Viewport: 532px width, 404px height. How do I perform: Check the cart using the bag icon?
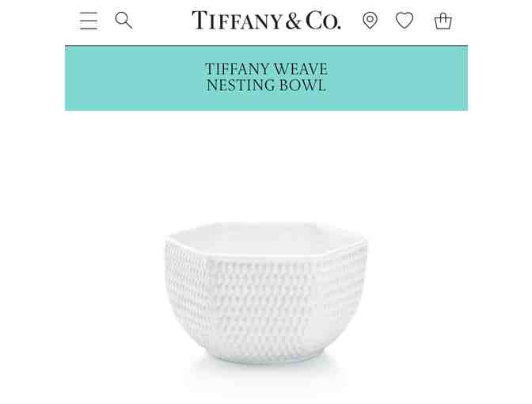coord(443,21)
